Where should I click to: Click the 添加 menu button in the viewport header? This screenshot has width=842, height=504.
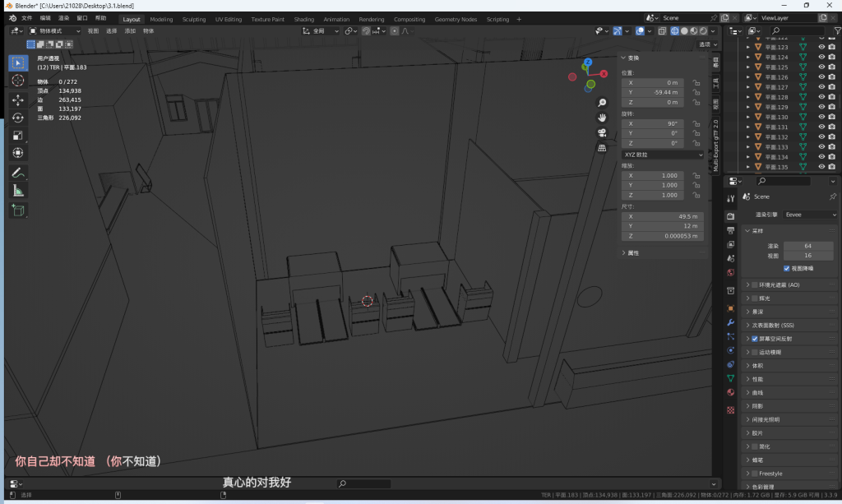point(130,31)
